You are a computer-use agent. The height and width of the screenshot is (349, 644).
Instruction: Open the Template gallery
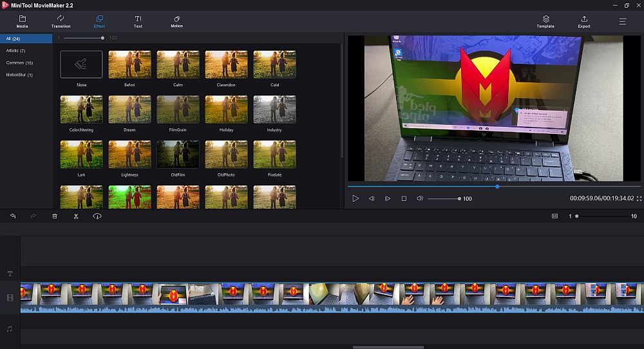[545, 22]
